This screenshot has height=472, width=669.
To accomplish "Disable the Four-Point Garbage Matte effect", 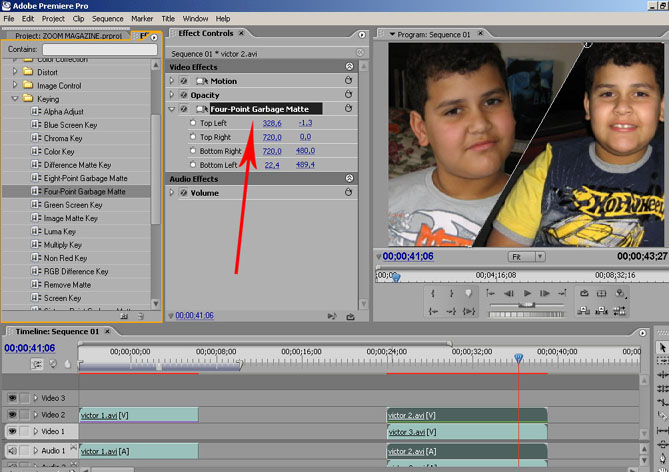I will click(x=184, y=109).
